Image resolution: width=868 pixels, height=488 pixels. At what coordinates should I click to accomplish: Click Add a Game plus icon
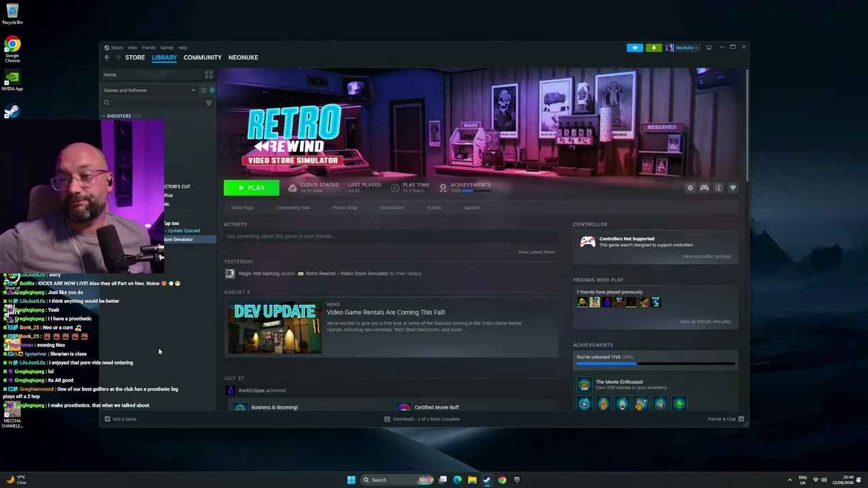tap(107, 419)
